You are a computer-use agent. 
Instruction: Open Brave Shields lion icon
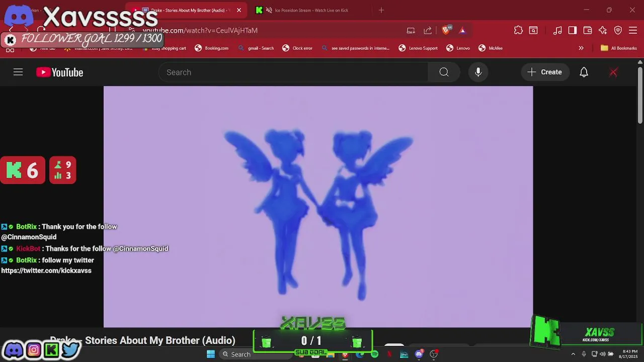point(446,30)
